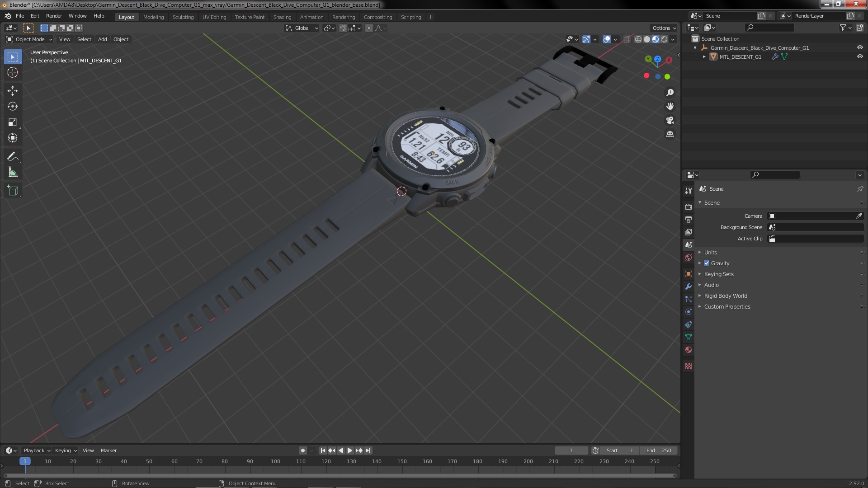Jump to the timeline start frame
Image resolution: width=868 pixels, height=488 pixels.
click(x=323, y=450)
